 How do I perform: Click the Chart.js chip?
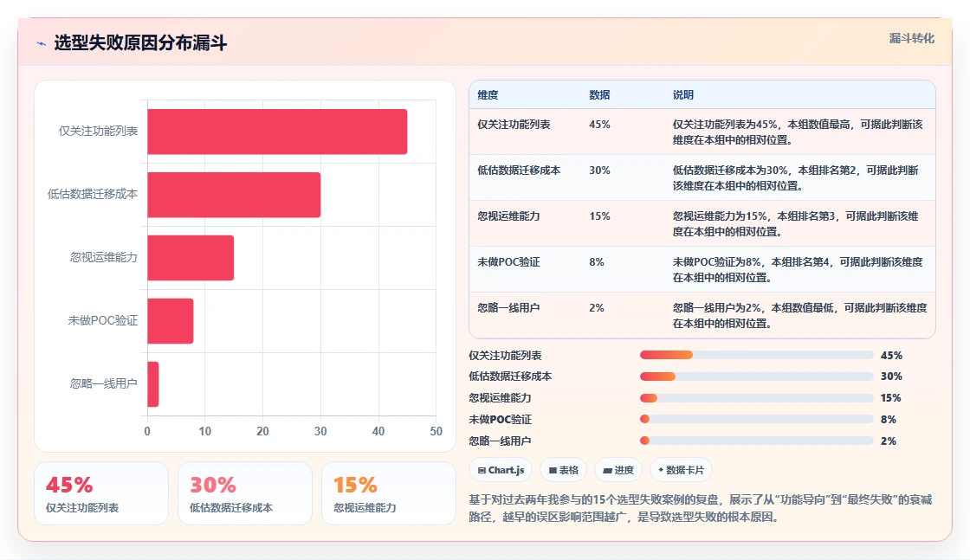pos(501,470)
